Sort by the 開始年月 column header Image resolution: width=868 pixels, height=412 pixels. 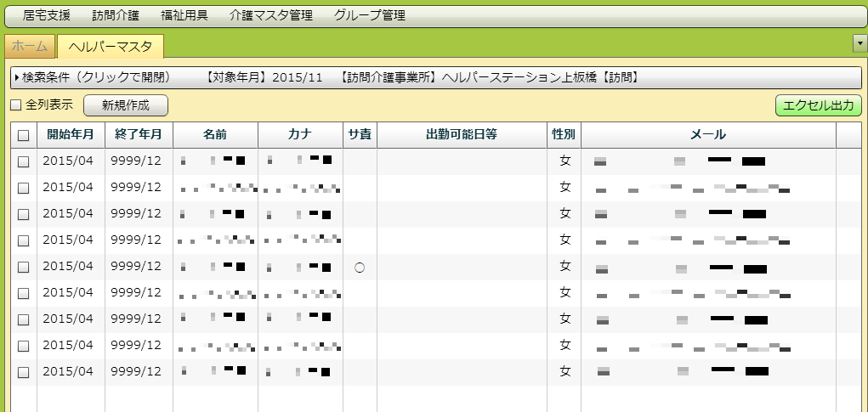point(71,134)
